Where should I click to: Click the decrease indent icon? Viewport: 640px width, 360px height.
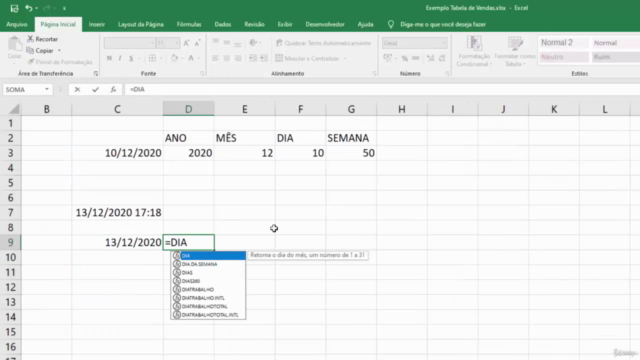click(x=253, y=58)
